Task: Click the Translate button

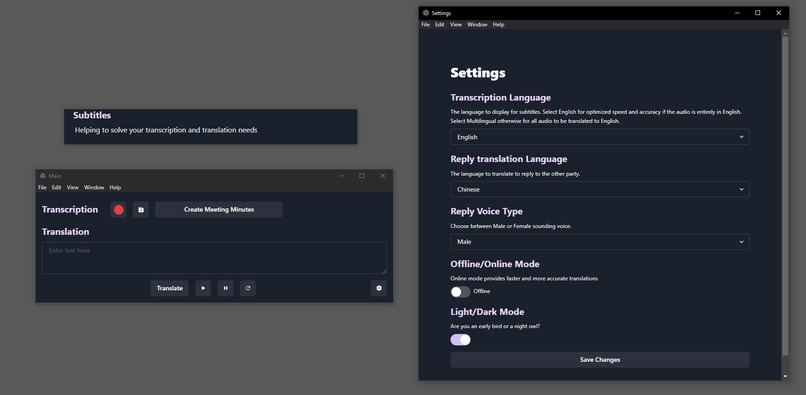Action: (170, 289)
